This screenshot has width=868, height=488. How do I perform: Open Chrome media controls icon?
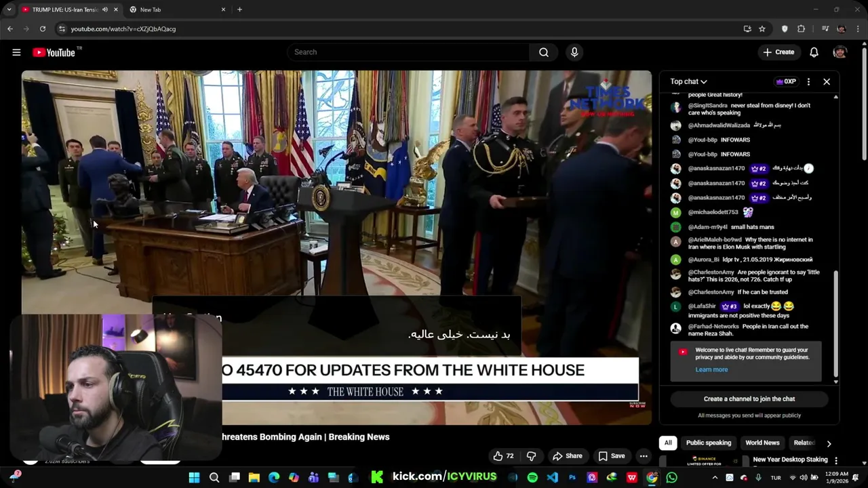(825, 28)
